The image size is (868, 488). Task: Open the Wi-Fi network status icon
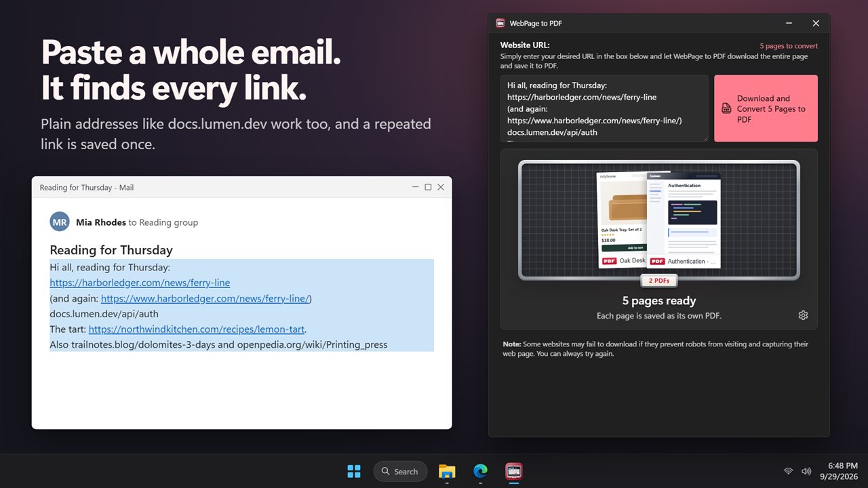[x=788, y=471]
